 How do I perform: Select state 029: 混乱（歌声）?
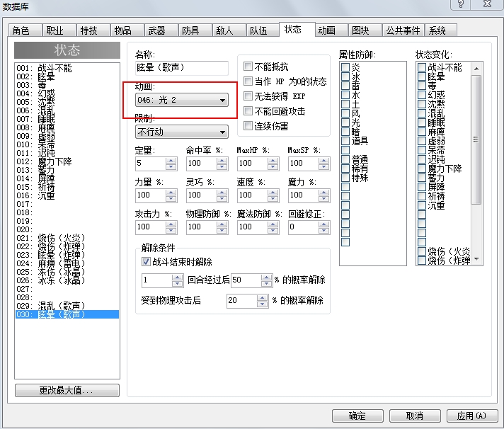[67, 306]
